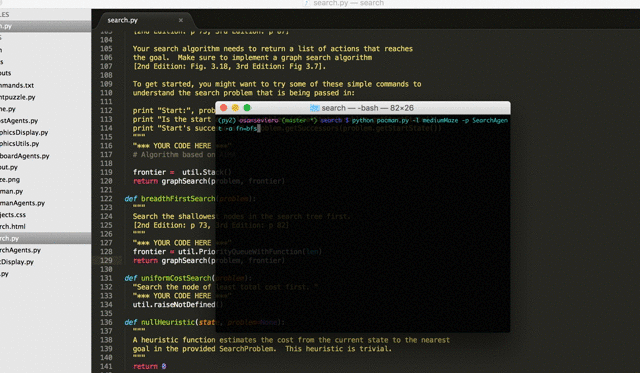Open layout.py in the sidebar
This screenshot has width=640, height=373.
click(x=9, y=167)
